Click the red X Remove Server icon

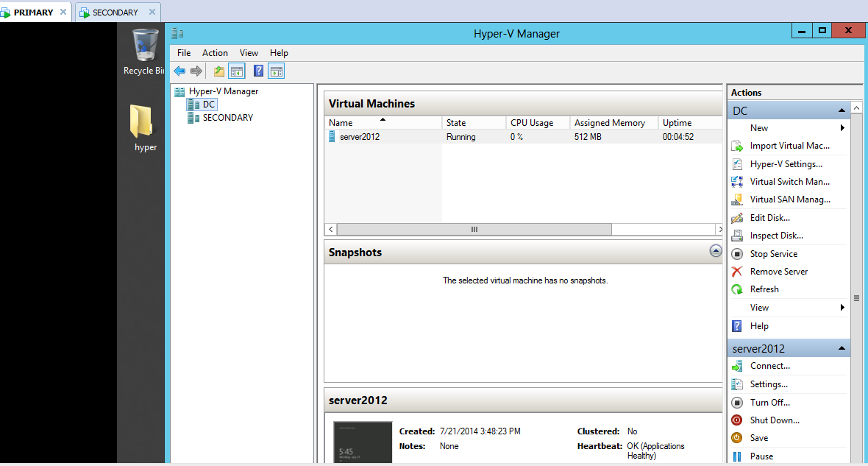(737, 272)
